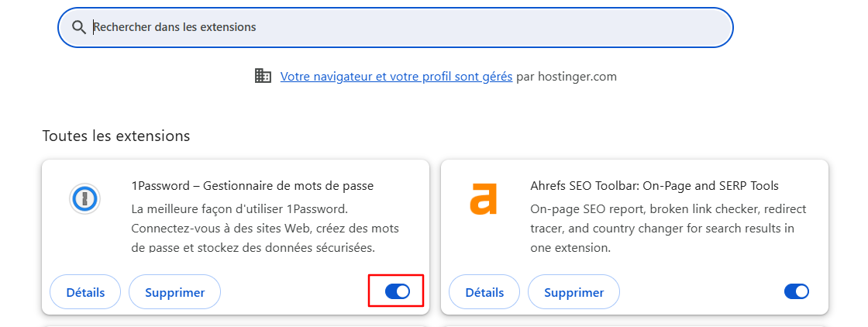Viewport: 868px width, 327px height.
Task: Click the managed browser building icon
Action: [x=263, y=76]
